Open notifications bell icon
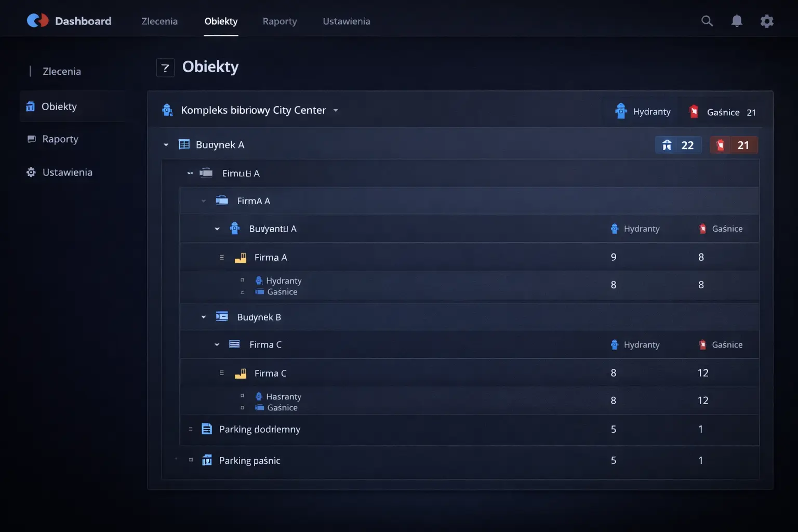This screenshot has width=798, height=532. point(737,21)
